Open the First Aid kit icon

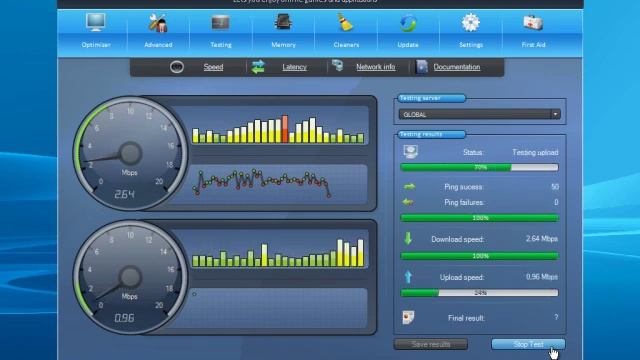tap(533, 22)
